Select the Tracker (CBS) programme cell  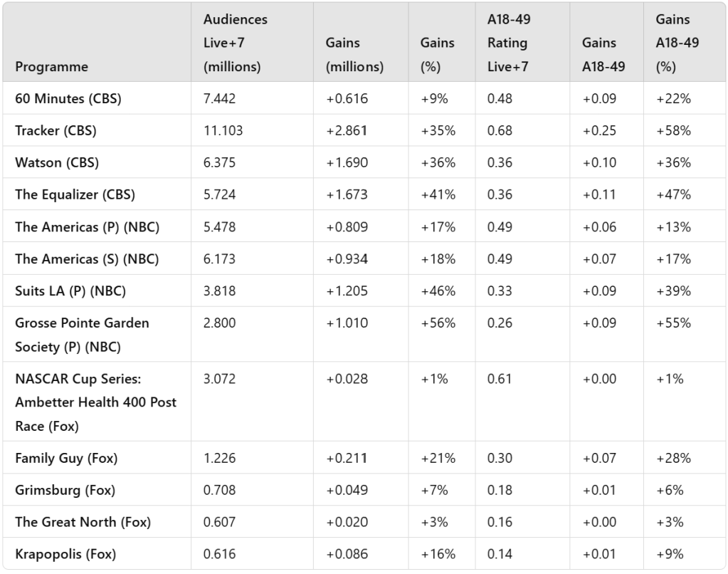56,131
